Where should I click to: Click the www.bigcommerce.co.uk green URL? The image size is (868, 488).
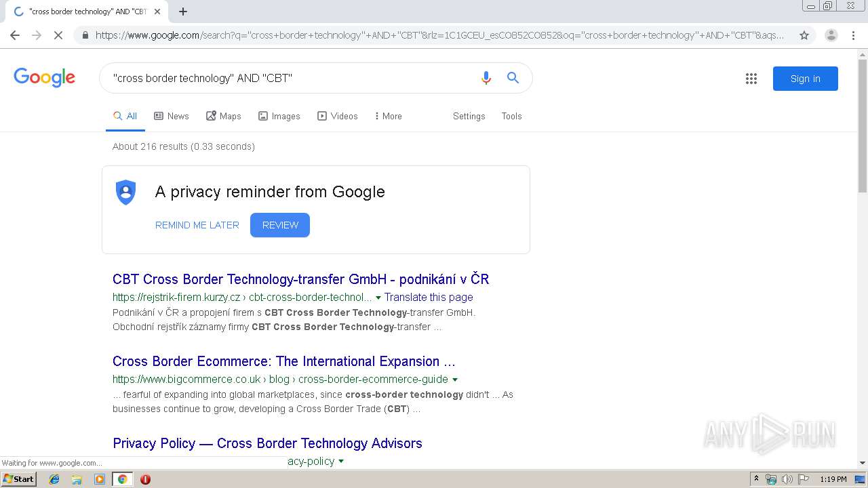280,379
